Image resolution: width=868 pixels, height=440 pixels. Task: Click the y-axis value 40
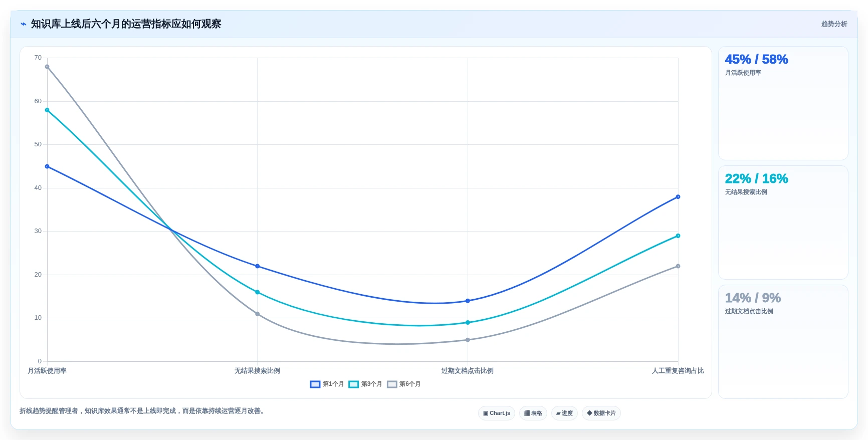pos(38,188)
